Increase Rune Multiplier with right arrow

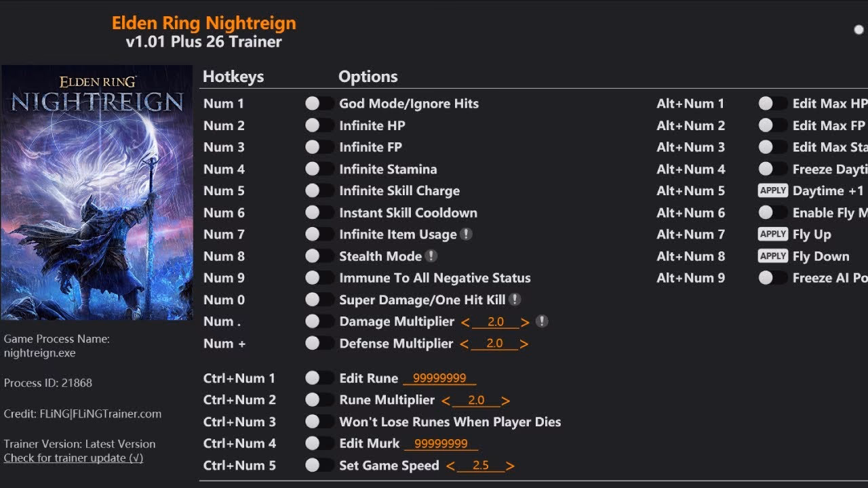(505, 401)
